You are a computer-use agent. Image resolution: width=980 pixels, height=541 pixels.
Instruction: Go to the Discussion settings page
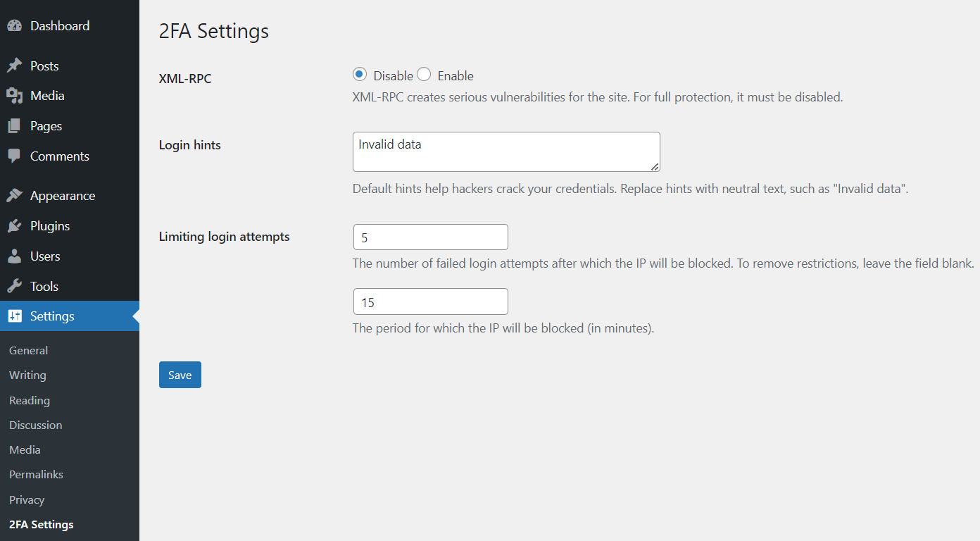[36, 425]
